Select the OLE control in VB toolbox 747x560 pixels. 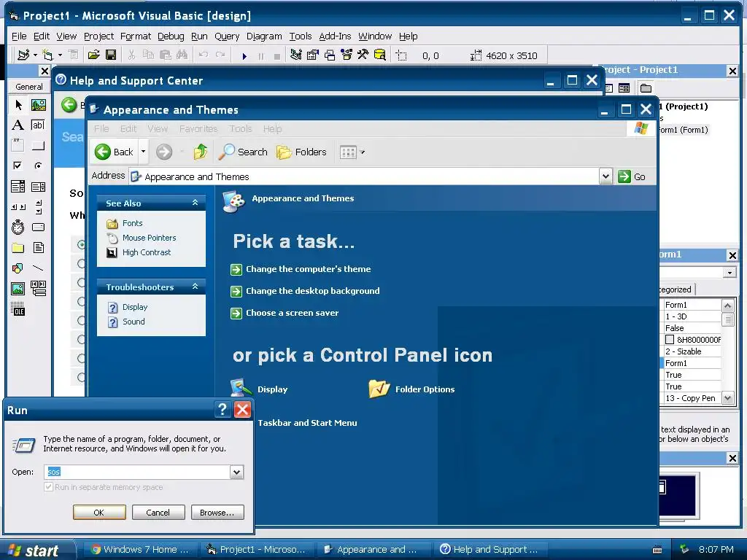(18, 309)
